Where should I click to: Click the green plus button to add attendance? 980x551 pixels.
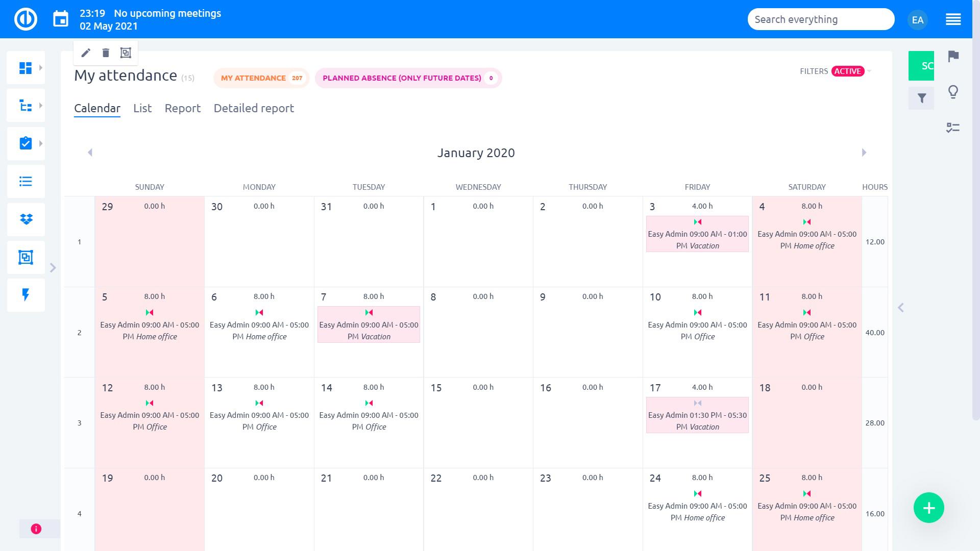[x=928, y=508]
